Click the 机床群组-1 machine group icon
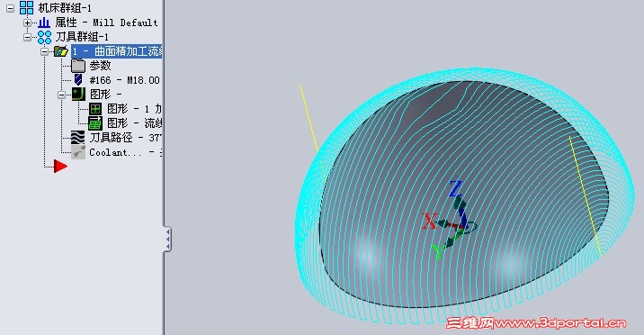644x335 pixels. tap(27, 7)
